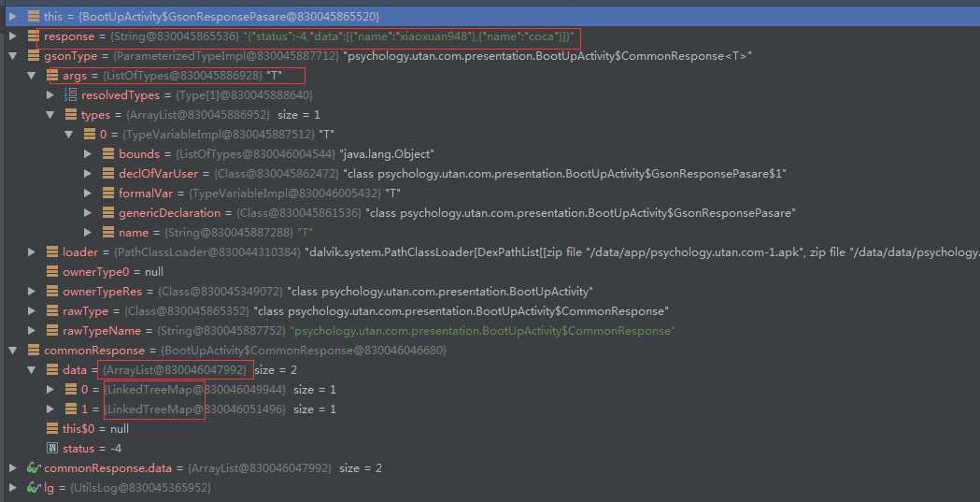Expand the rawTypeName string node
The width and height of the screenshot is (980, 502).
[32, 331]
